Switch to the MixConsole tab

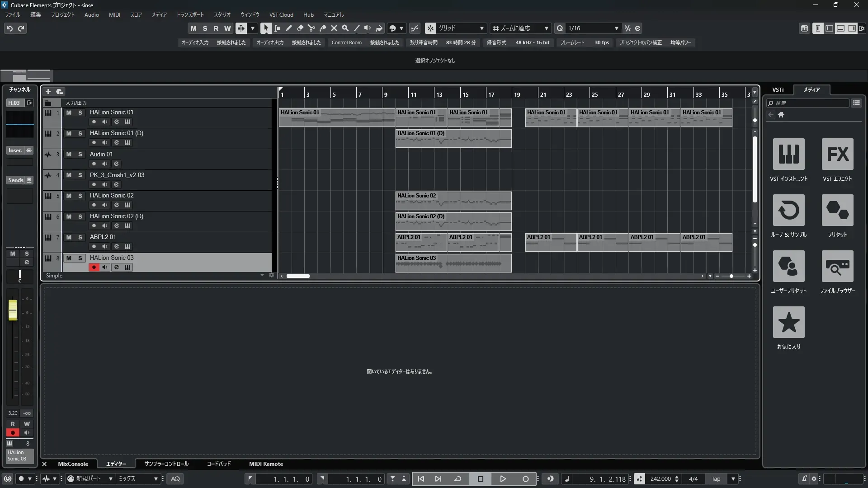coord(73,464)
